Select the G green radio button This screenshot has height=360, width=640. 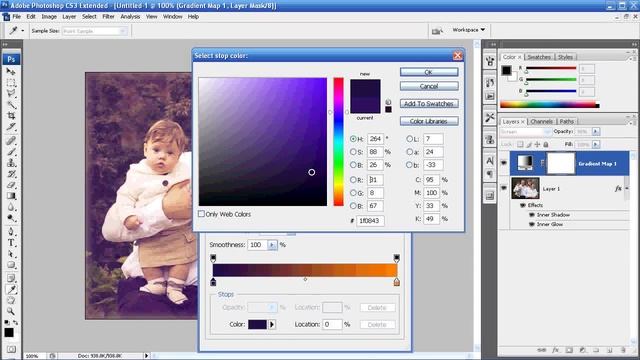353,193
